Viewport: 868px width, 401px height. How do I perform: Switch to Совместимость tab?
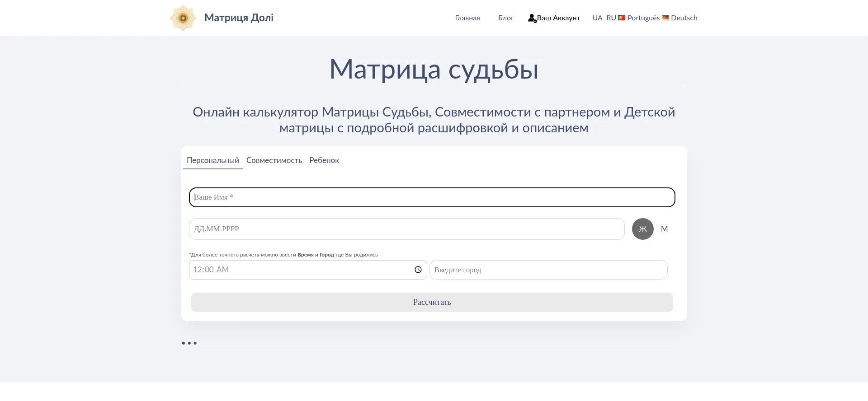point(274,160)
